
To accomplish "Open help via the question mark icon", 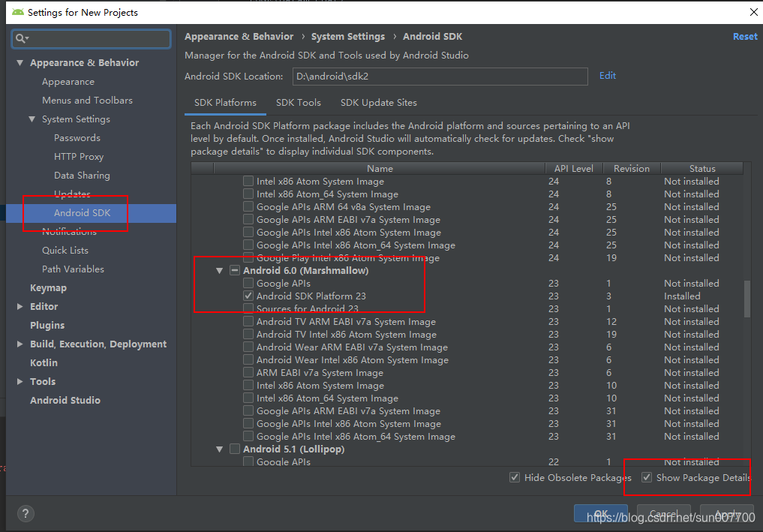I will pos(26,513).
